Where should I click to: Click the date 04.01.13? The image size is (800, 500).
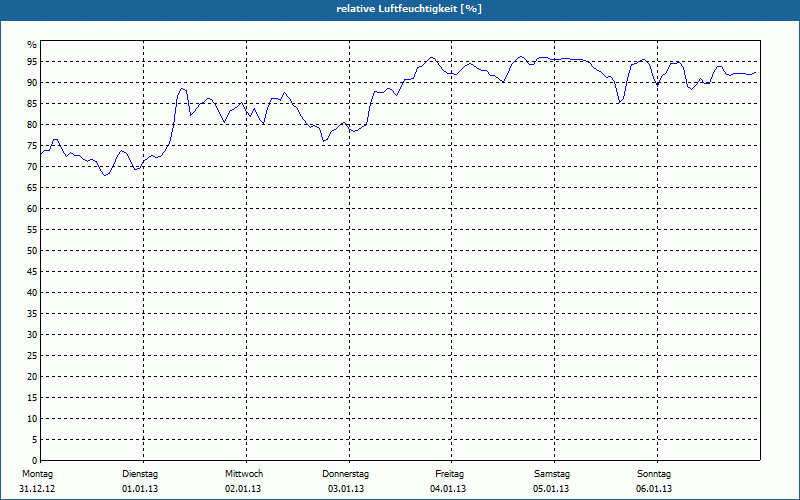coord(448,489)
